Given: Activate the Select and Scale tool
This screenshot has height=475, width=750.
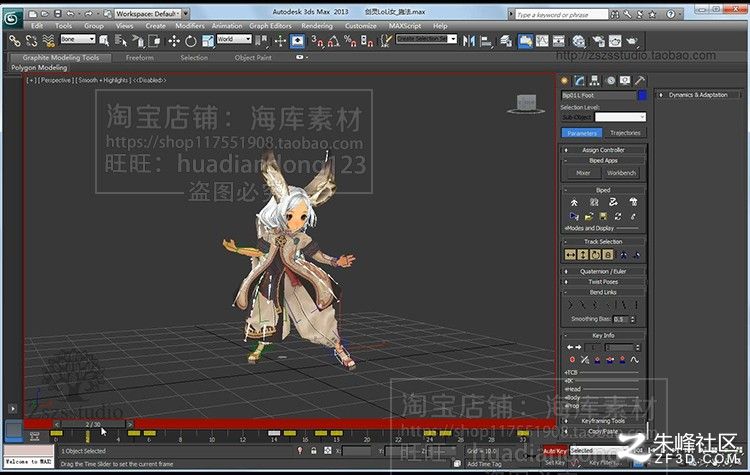Looking at the screenshot, I should tap(208, 42).
